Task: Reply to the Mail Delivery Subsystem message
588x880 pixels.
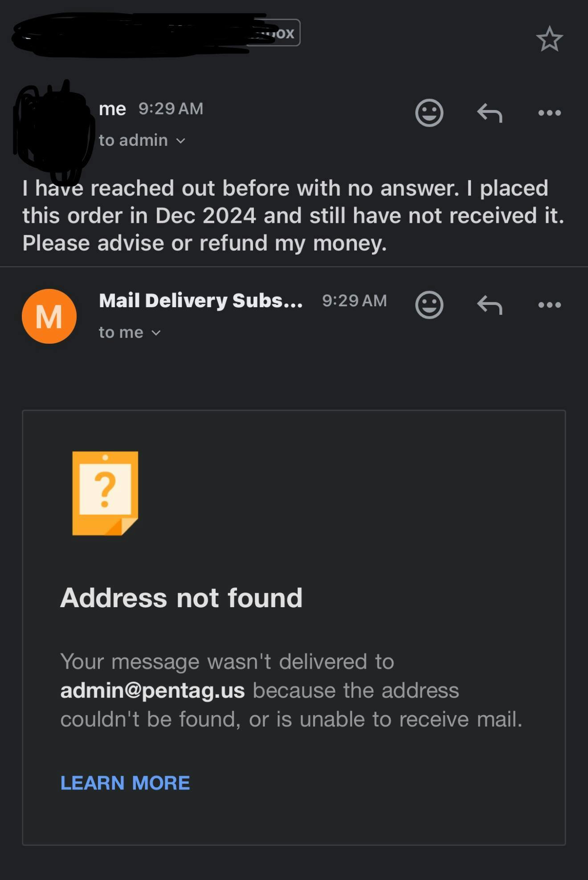Action: (x=490, y=305)
